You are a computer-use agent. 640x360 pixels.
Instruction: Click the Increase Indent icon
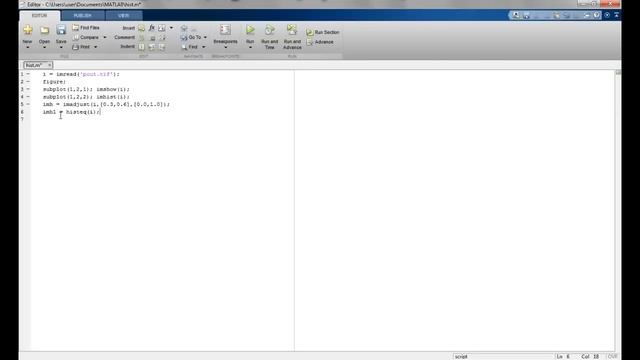(152, 47)
